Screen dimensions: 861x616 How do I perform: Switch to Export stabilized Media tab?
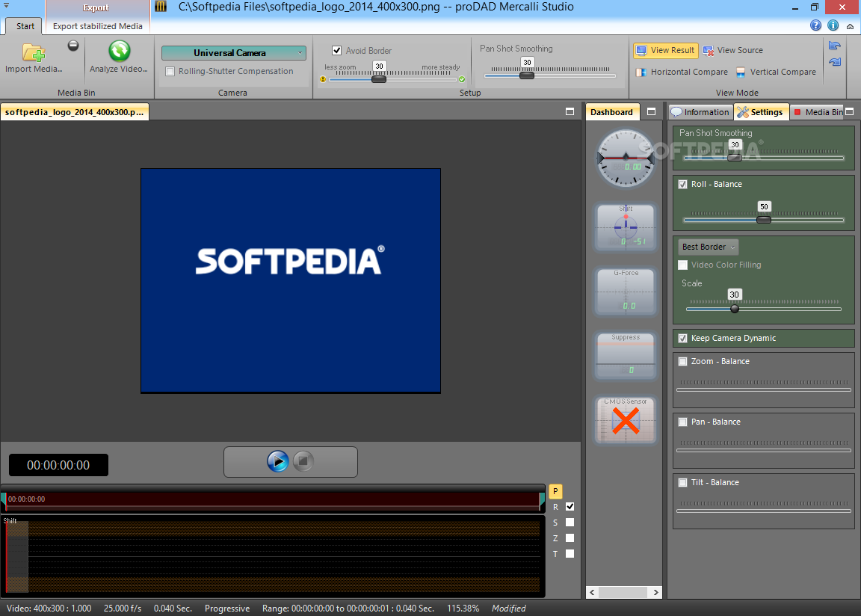click(98, 26)
